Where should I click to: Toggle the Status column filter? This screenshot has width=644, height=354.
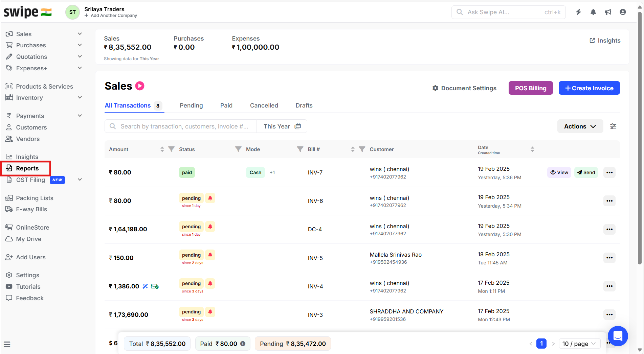pyautogui.click(x=238, y=149)
